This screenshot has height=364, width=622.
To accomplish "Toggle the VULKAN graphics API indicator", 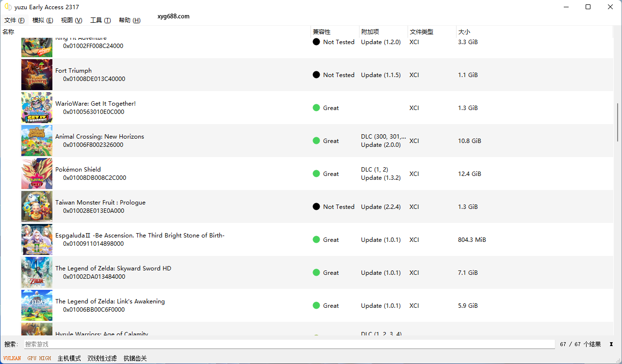I will pos(12,359).
